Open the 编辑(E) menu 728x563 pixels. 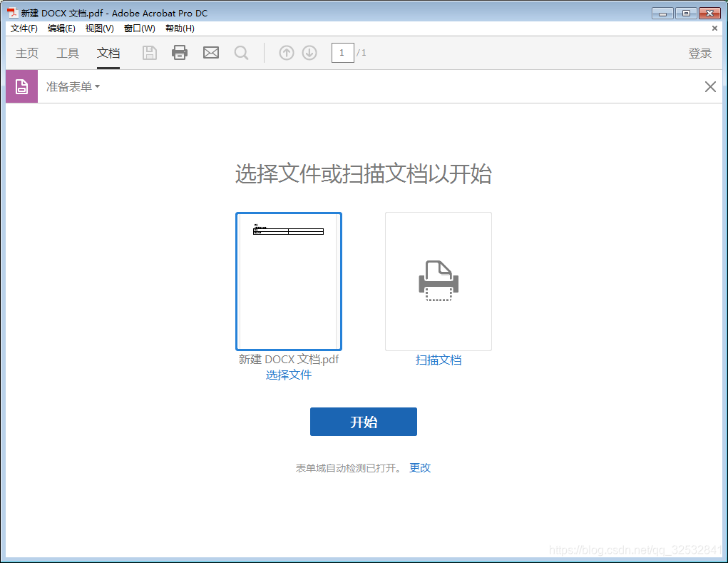[61, 29]
